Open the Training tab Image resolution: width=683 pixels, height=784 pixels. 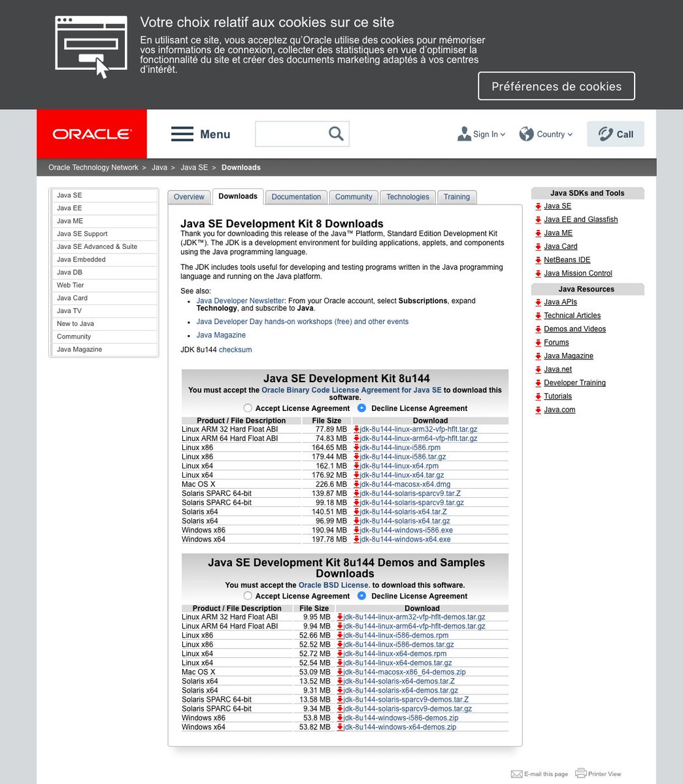(457, 197)
